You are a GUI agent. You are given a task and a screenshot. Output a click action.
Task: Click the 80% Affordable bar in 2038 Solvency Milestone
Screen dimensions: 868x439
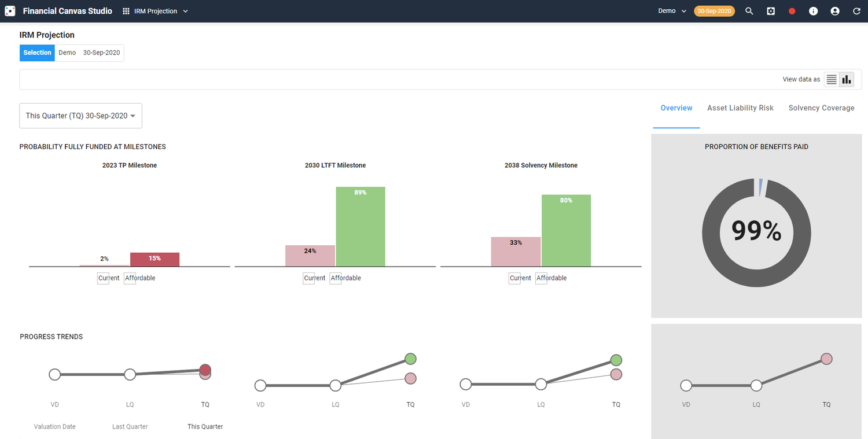[x=566, y=230]
